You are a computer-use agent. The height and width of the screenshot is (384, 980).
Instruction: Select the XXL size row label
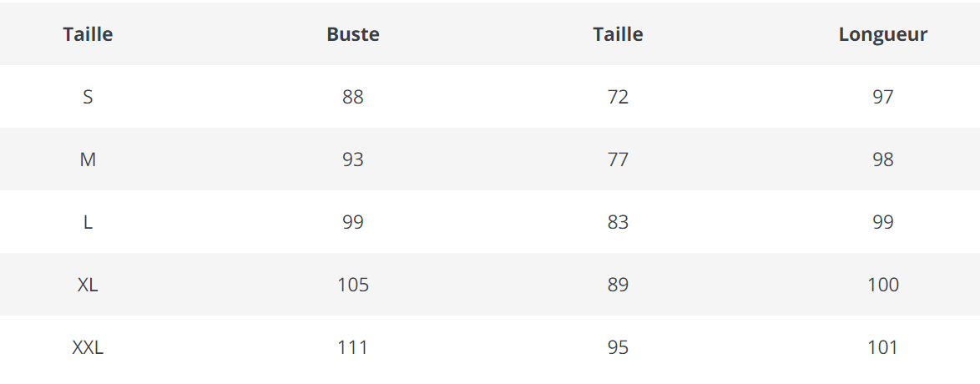(x=88, y=347)
